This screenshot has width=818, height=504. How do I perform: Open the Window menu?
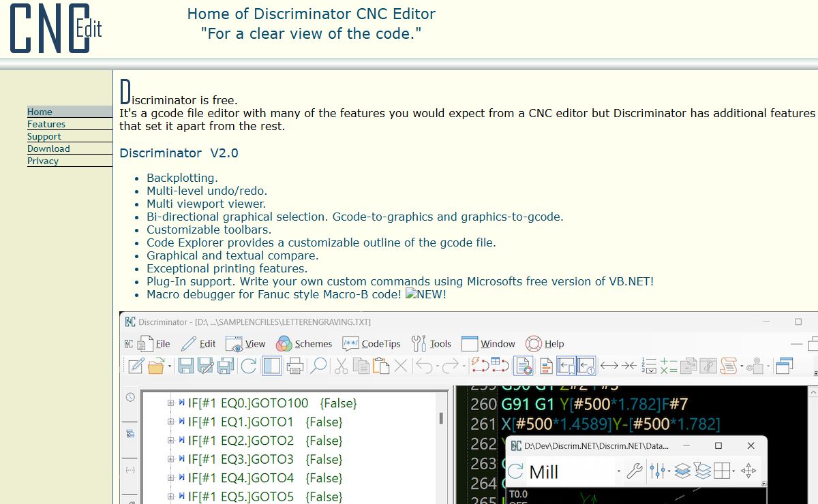488,343
